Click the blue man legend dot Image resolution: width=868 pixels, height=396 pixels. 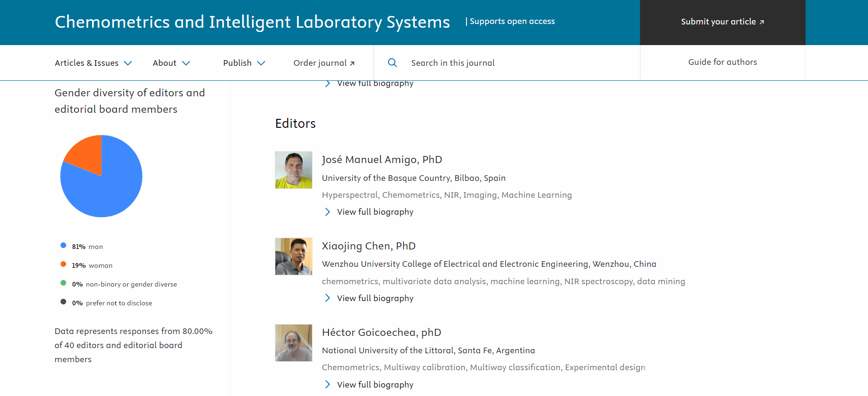(x=63, y=245)
